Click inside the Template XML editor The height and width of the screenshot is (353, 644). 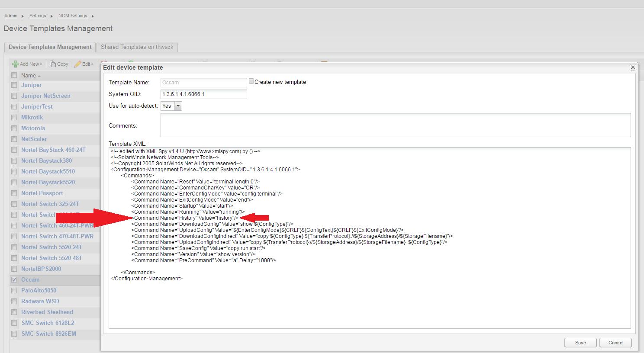370,238
